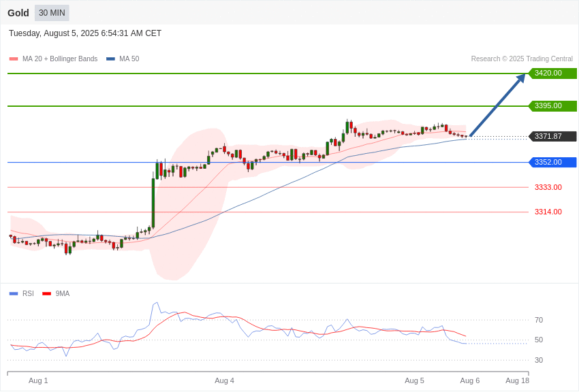Click the current price 3371.87 label
Image resolution: width=579 pixels, height=392 pixels.
click(553, 136)
